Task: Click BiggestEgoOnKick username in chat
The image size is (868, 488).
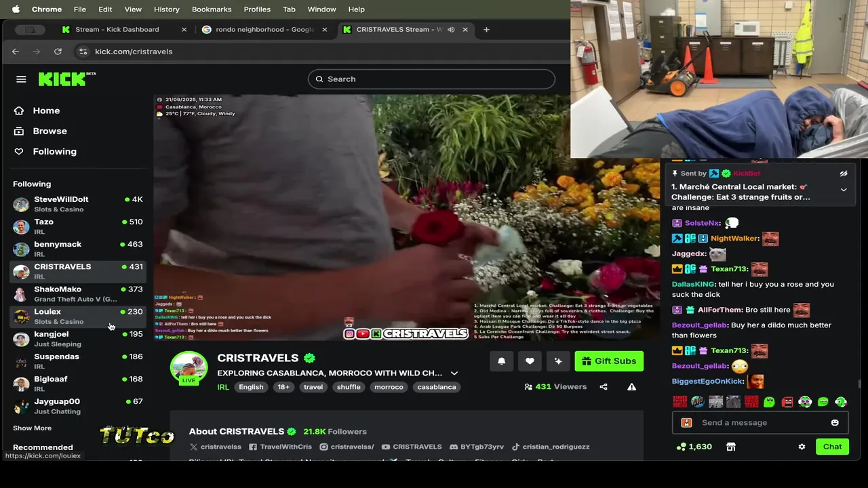Action: [707, 382]
